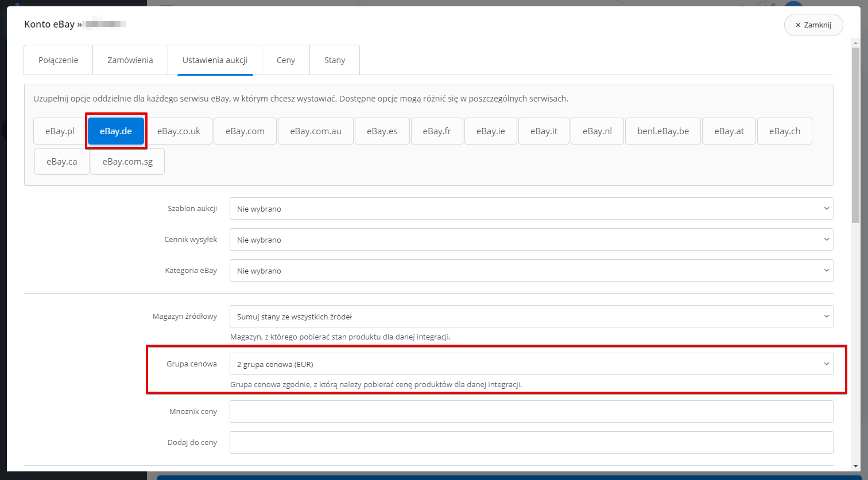The width and height of the screenshot is (868, 480).
Task: Choose the eBay.pl site button
Action: click(60, 131)
